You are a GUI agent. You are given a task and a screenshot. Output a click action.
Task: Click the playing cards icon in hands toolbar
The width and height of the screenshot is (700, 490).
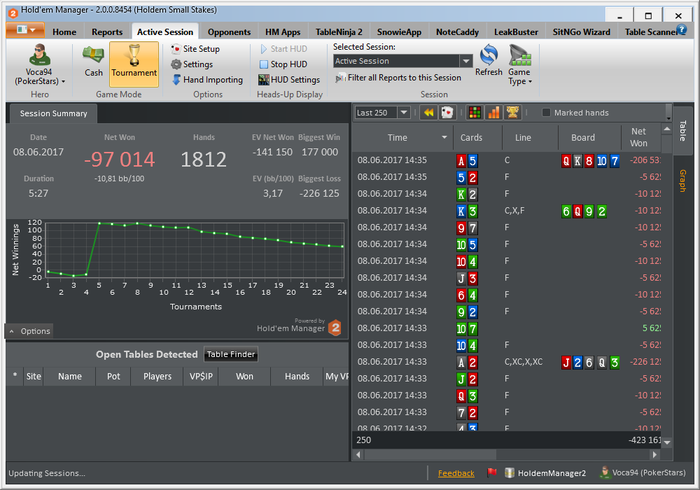click(449, 112)
